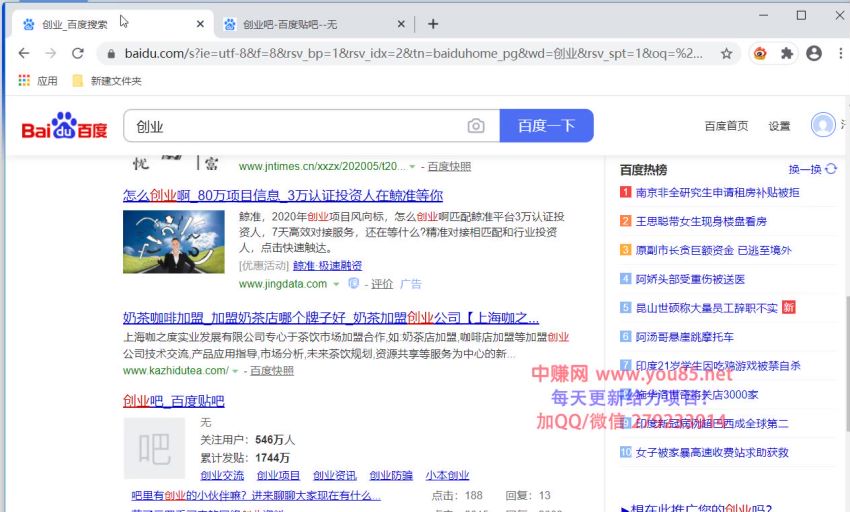Screen dimensions: 850x512
Task: Click the jingdata result thumbnail image
Action: coord(173,241)
